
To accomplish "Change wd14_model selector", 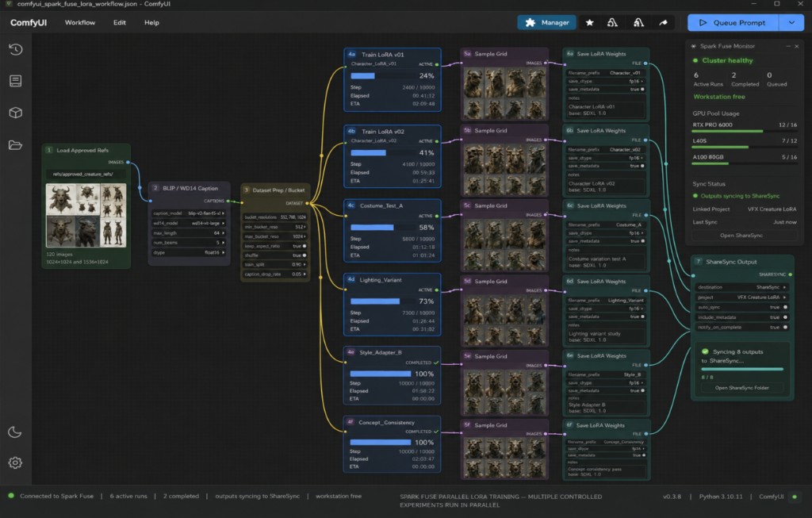I will [189, 223].
